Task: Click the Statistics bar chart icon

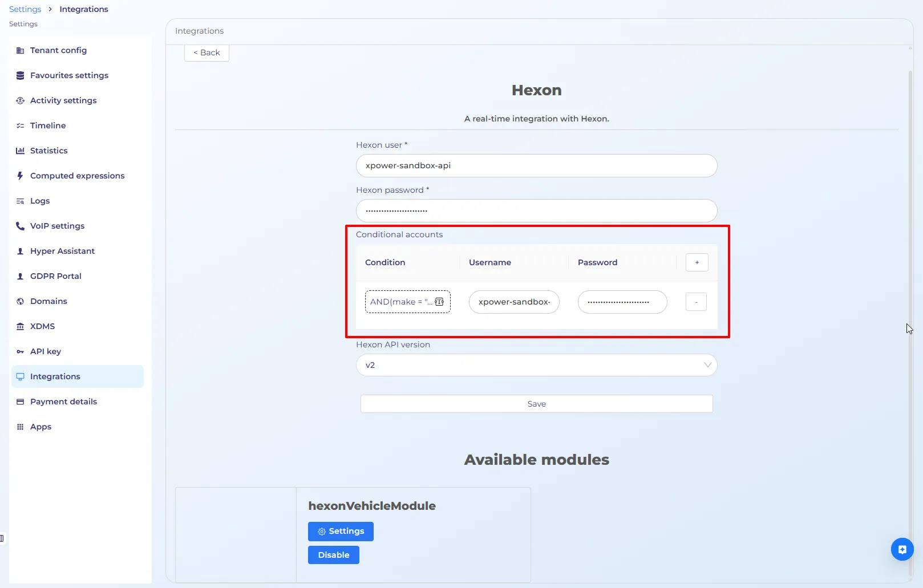Action: tap(20, 151)
